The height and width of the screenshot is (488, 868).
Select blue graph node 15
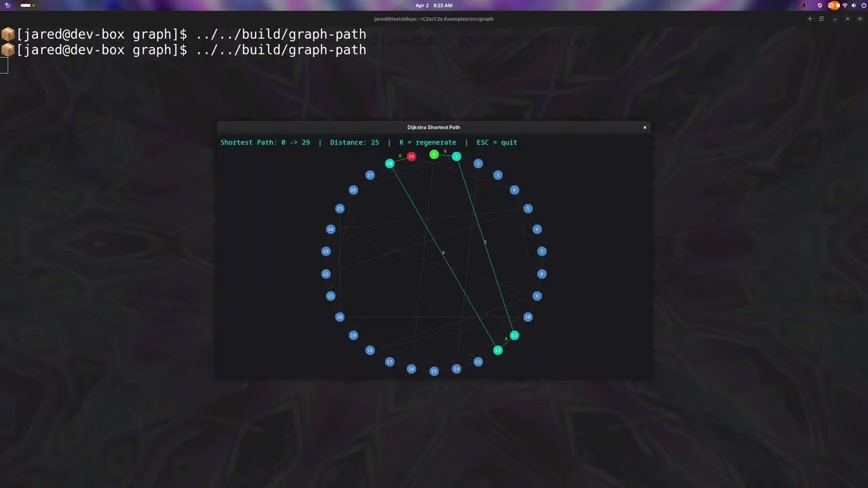(434, 371)
